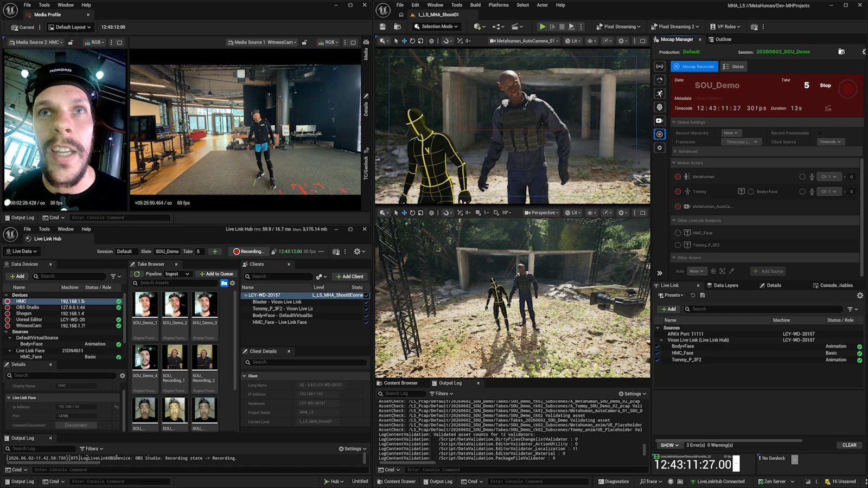Open the face icon tab in Mocap Manager sidebar
Image resolution: width=868 pixels, height=488 pixels.
[660, 107]
